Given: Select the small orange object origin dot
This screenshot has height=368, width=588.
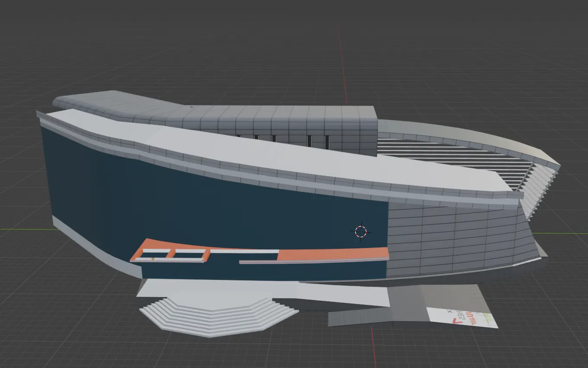Looking at the screenshot, I should pyautogui.click(x=153, y=259).
